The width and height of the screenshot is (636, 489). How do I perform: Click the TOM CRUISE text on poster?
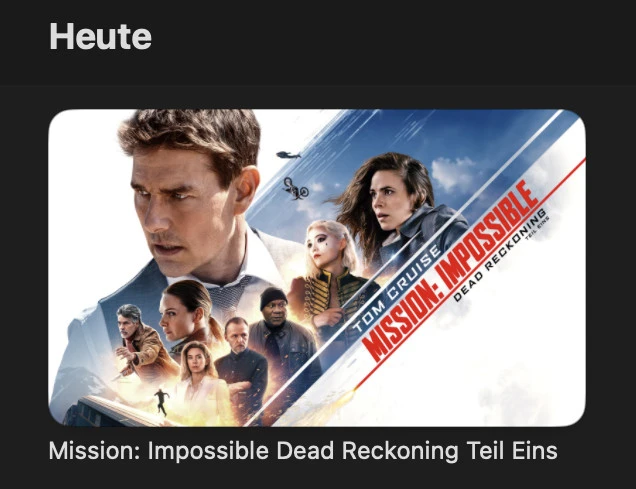397,289
